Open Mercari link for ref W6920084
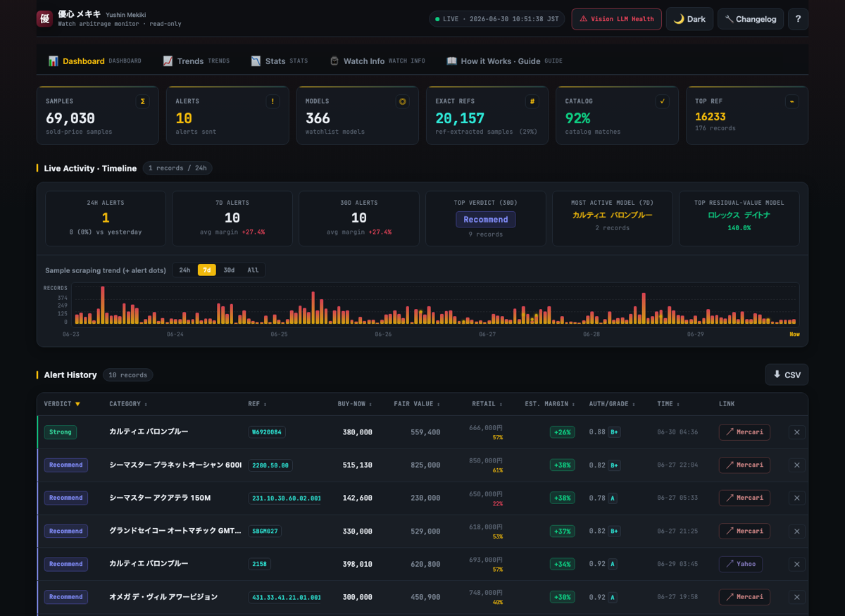845x616 pixels. pos(744,432)
